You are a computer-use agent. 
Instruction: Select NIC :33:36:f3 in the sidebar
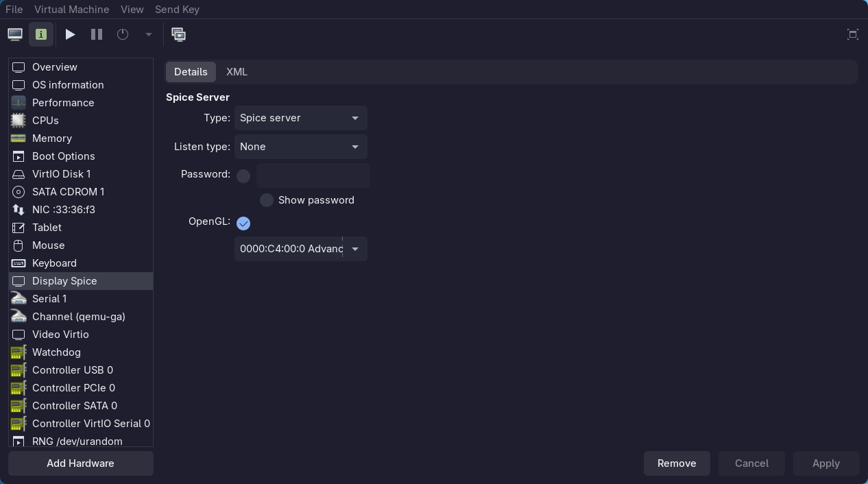[x=64, y=209]
